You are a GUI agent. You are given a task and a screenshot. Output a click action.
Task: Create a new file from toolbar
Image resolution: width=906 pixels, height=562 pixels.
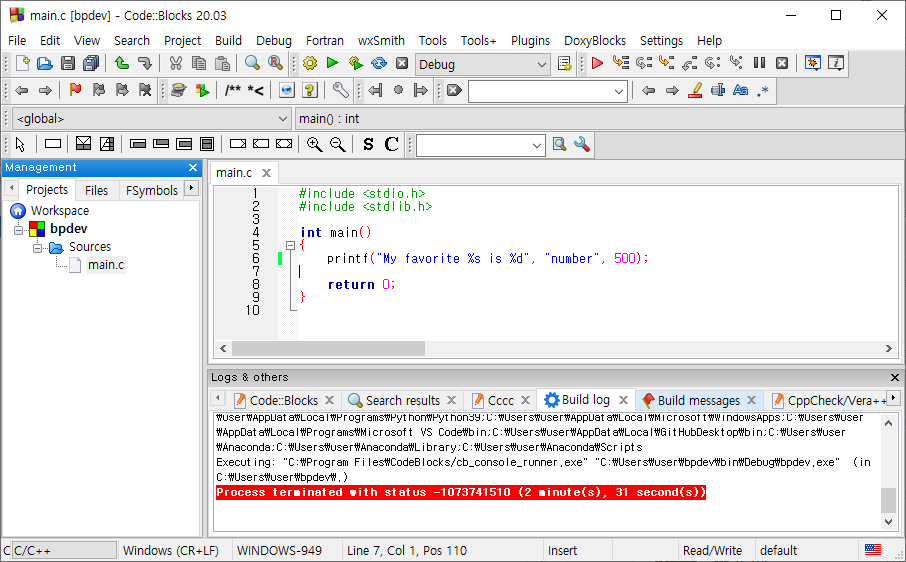[x=23, y=64]
